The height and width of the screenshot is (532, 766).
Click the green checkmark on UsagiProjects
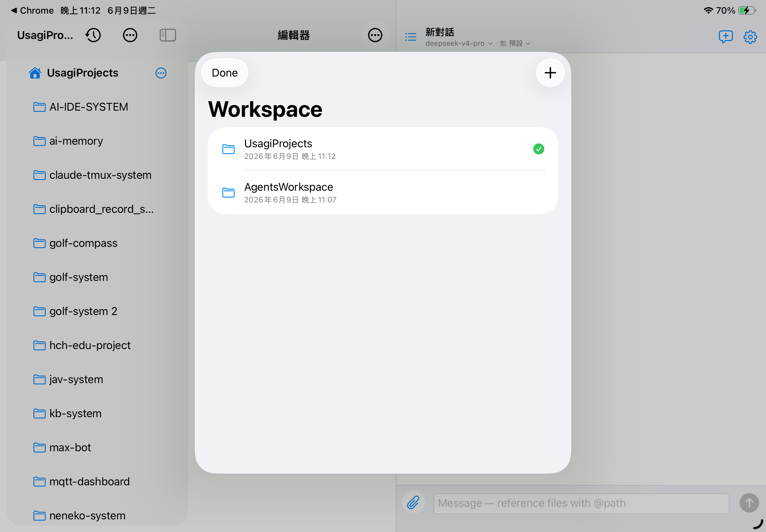(x=538, y=149)
